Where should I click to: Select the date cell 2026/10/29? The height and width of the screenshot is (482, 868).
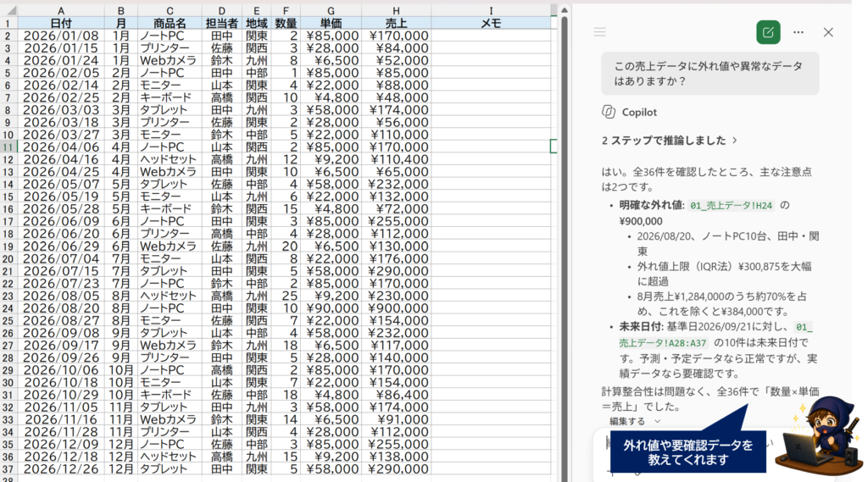click(61, 395)
